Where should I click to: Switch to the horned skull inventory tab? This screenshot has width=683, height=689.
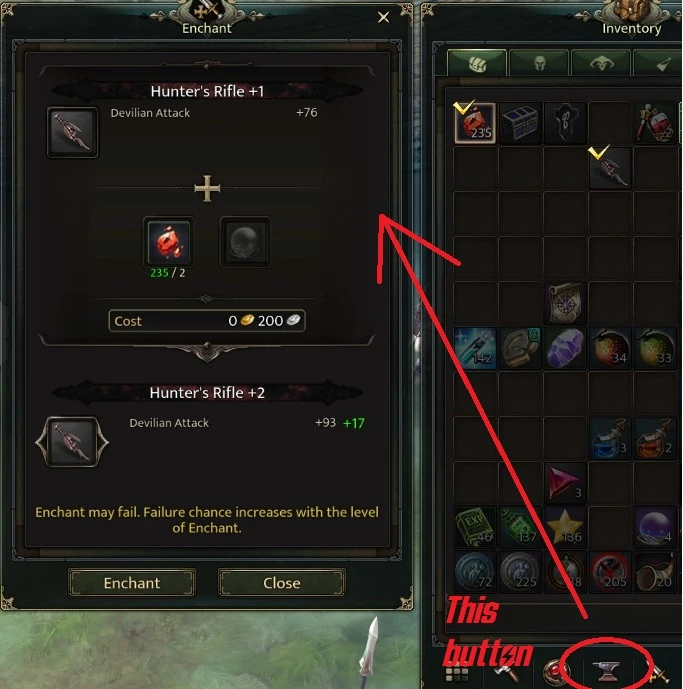pyautogui.click(x=601, y=64)
